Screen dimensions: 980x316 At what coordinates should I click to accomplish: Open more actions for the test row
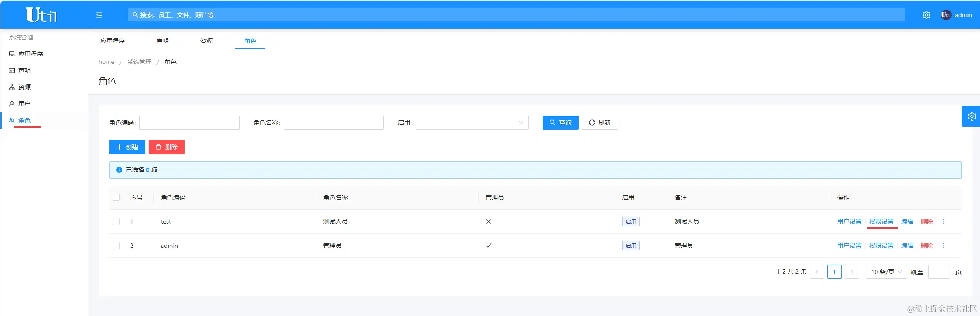click(944, 221)
